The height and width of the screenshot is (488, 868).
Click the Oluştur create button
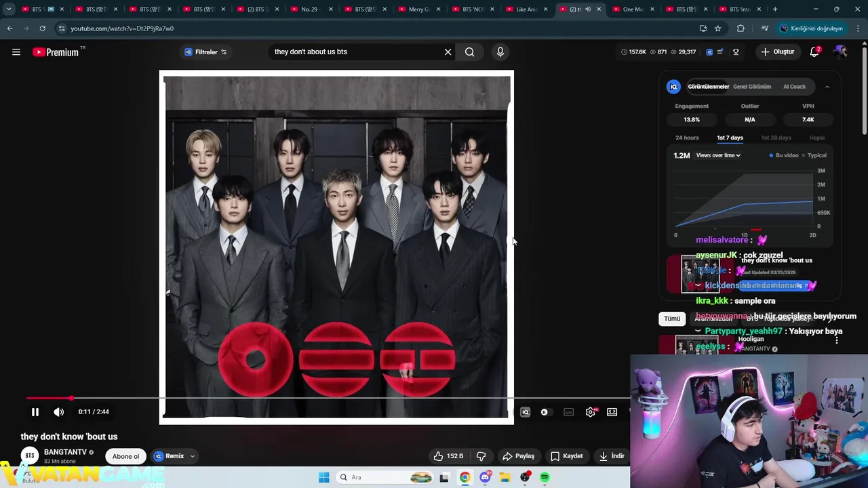click(x=777, y=52)
